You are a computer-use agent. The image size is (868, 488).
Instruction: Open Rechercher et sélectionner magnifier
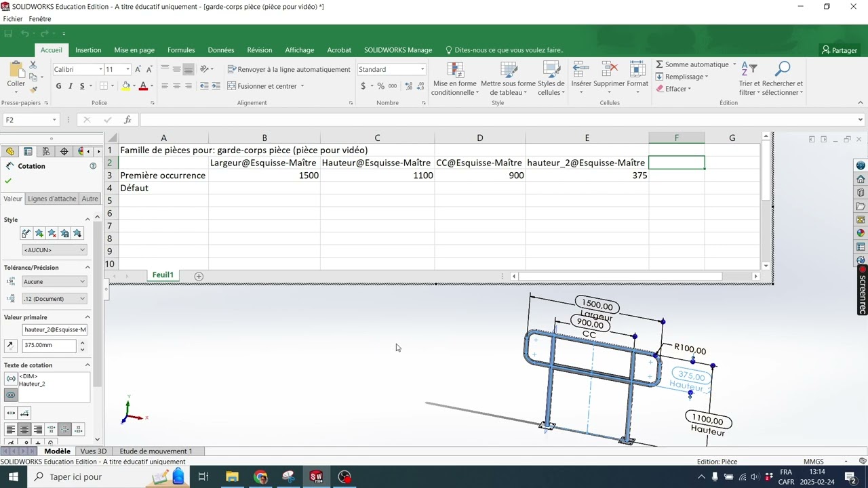(x=782, y=69)
